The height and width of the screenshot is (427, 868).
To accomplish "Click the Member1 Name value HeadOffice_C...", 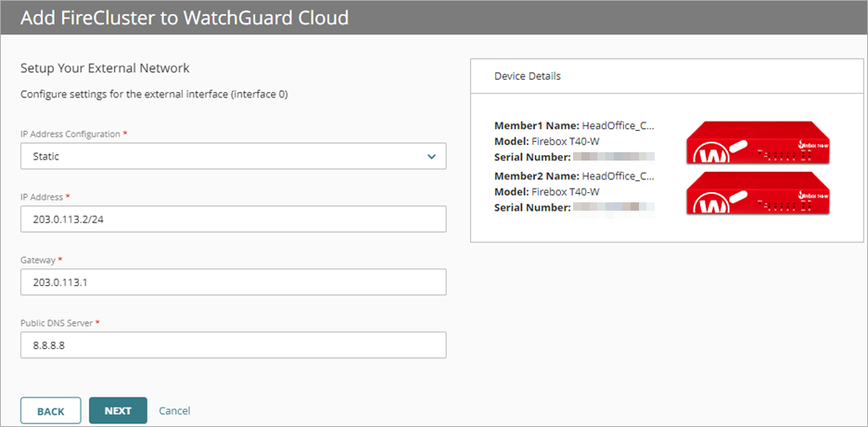I will 619,124.
